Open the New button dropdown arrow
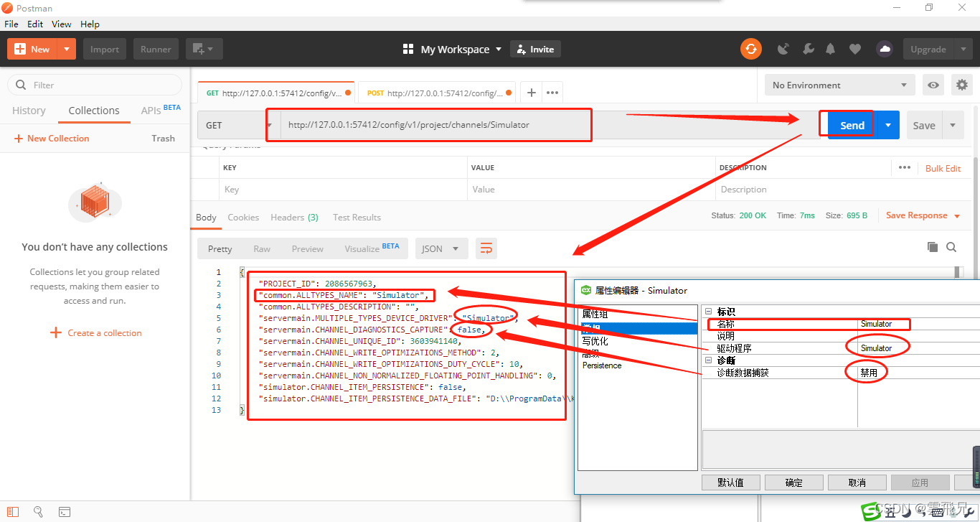Image resolution: width=980 pixels, height=522 pixels. pos(66,49)
